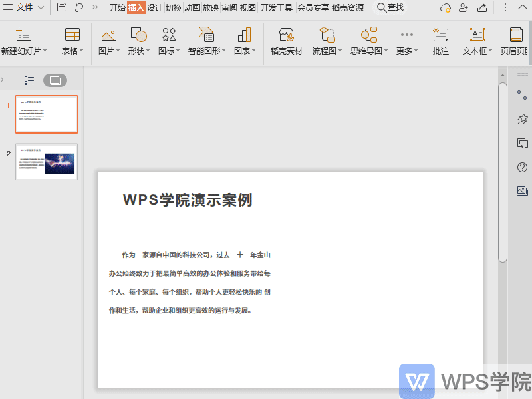Click the 稻壳素材 icon
The width and height of the screenshot is (532, 399).
point(287,35)
